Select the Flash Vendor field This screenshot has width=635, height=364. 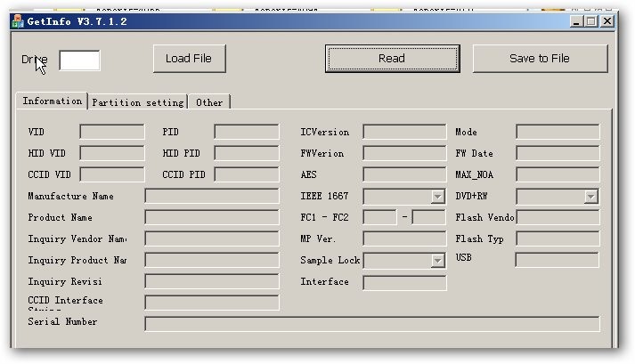(558, 217)
